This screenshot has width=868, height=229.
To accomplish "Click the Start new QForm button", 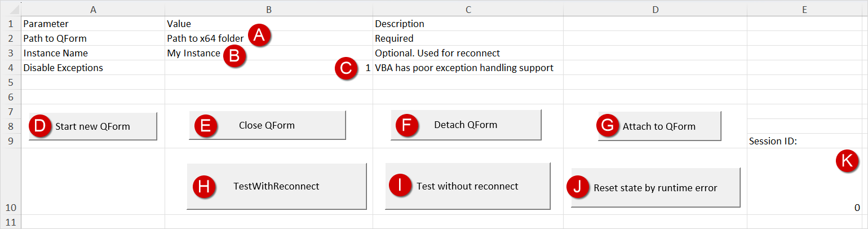I will (92, 126).
